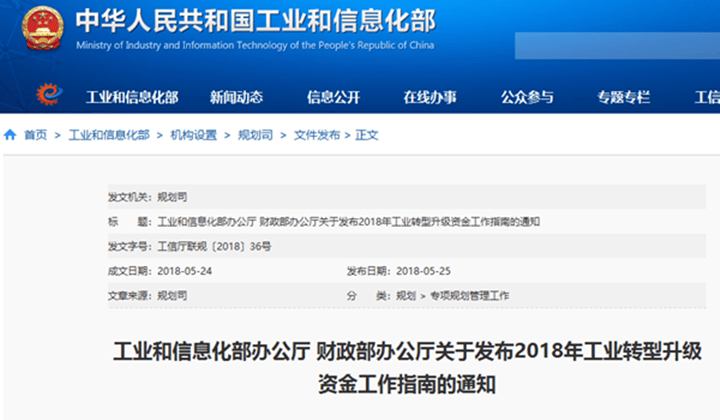This screenshot has width=720, height=420.
Task: Click the main article headline
Action: pyautogui.click(x=407, y=368)
